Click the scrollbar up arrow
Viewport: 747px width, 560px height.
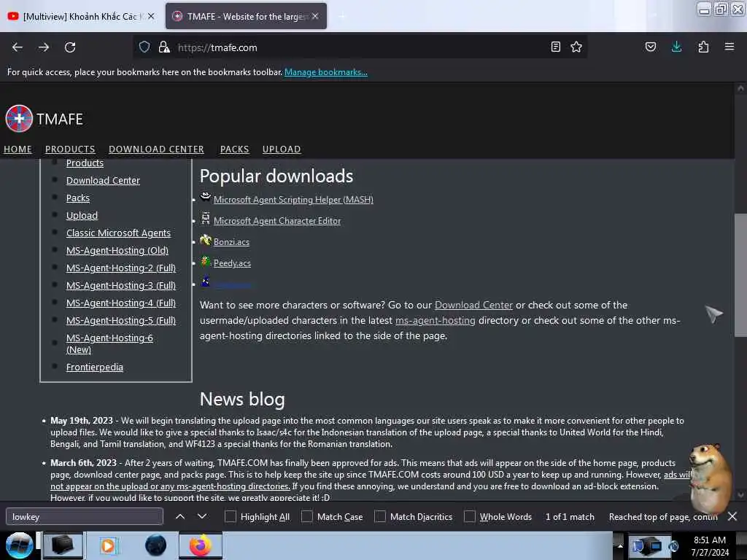[x=740, y=88]
